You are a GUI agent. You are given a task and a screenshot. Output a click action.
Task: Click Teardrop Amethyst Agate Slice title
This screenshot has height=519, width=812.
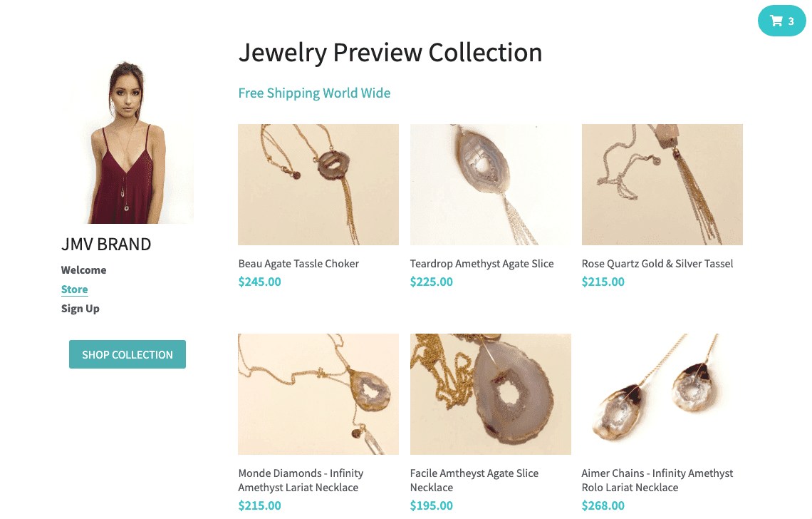(482, 264)
